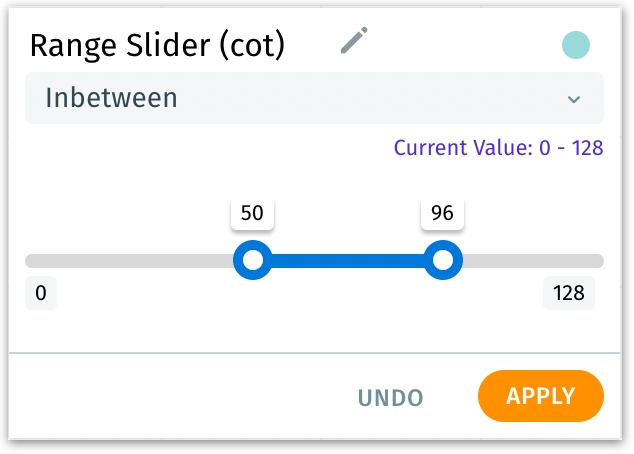Image resolution: width=634 pixels, height=454 pixels.
Task: Click the minimum label 0 under slider
Action: pos(41,294)
